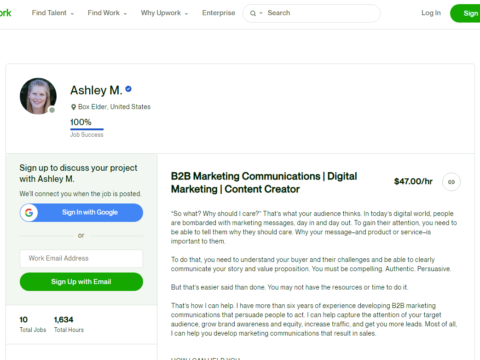This screenshot has width=480, height=360.
Task: Open the Enterprise page
Action: tap(218, 13)
